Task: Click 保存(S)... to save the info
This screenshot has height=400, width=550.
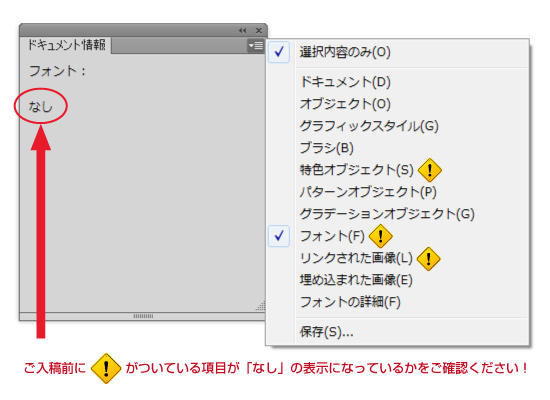Action: 326,332
